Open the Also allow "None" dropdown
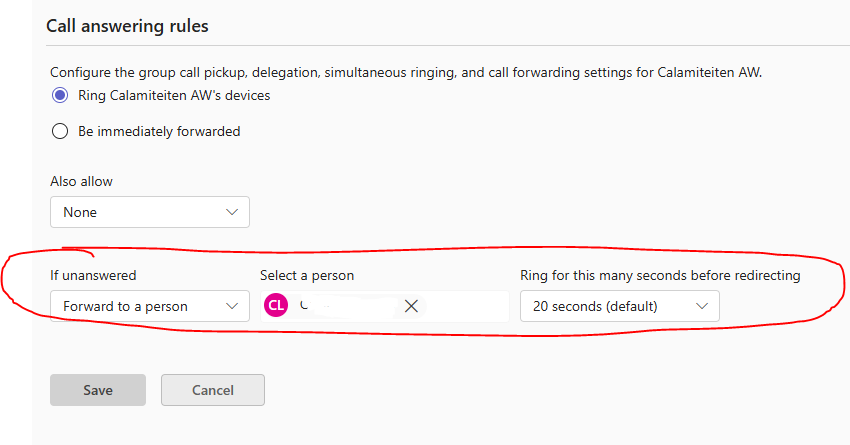 coord(149,212)
